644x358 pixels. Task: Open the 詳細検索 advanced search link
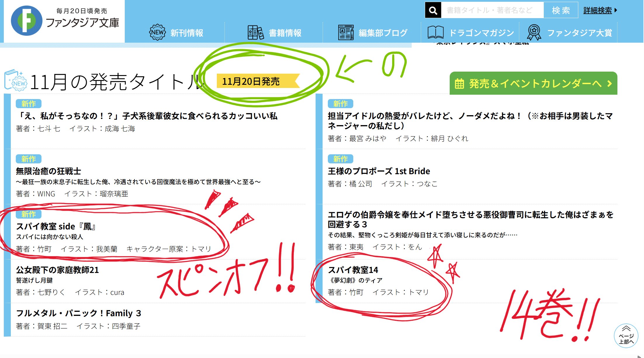(x=598, y=10)
